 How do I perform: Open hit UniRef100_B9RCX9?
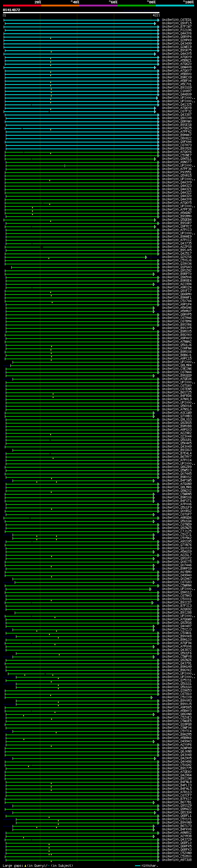pos(176,78)
